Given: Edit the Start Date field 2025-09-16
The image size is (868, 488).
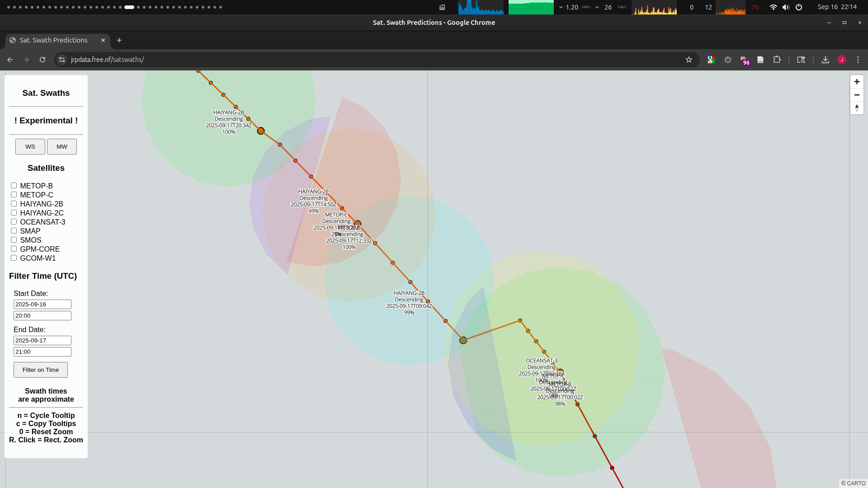Looking at the screenshot, I should pos(42,304).
